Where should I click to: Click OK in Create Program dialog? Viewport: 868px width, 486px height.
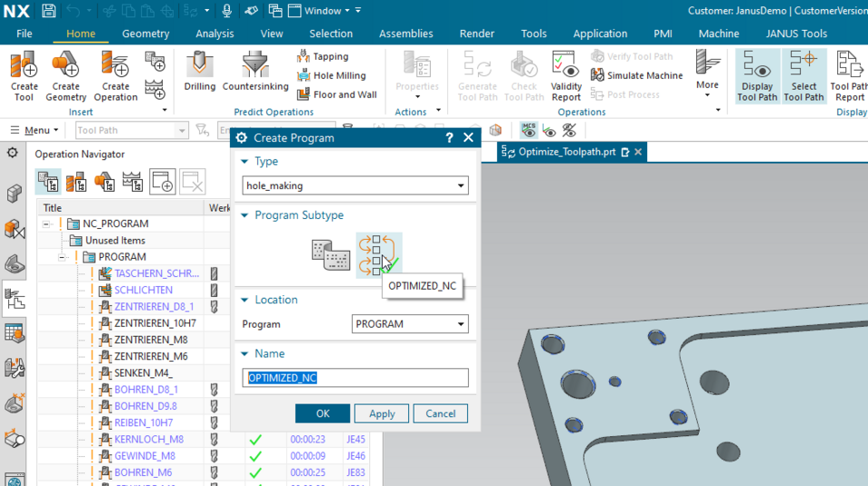click(x=323, y=413)
